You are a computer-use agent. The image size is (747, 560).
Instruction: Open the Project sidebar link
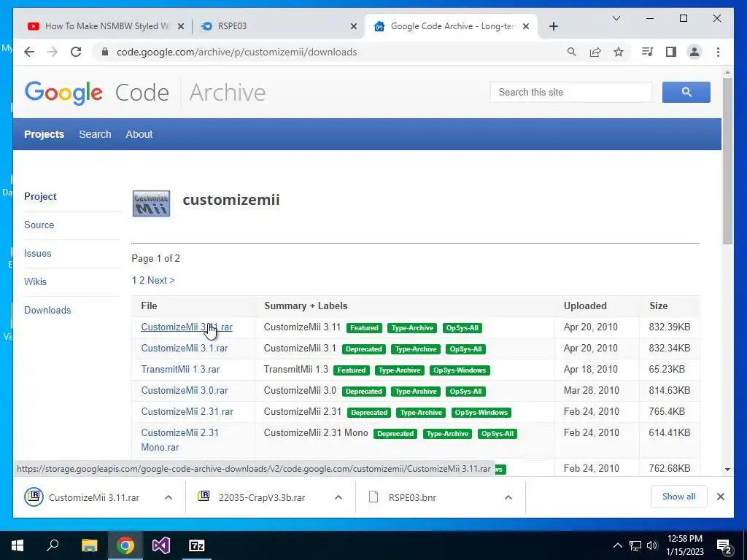coord(40,197)
